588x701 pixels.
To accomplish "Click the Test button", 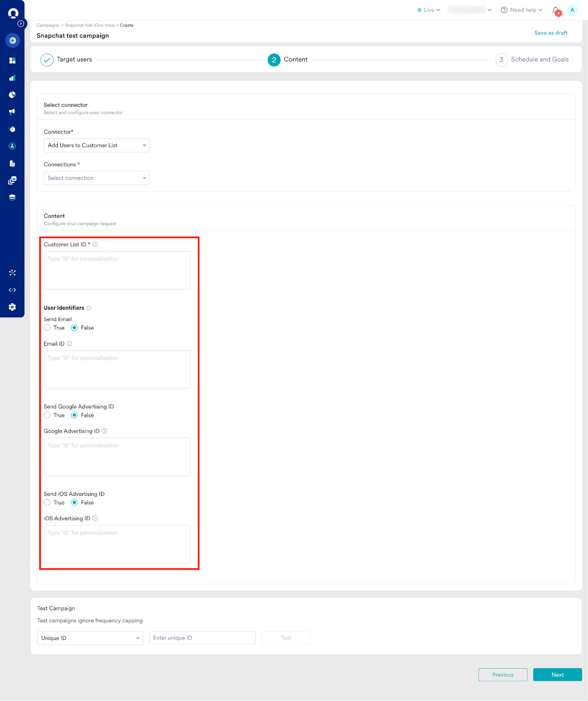I will (x=286, y=638).
